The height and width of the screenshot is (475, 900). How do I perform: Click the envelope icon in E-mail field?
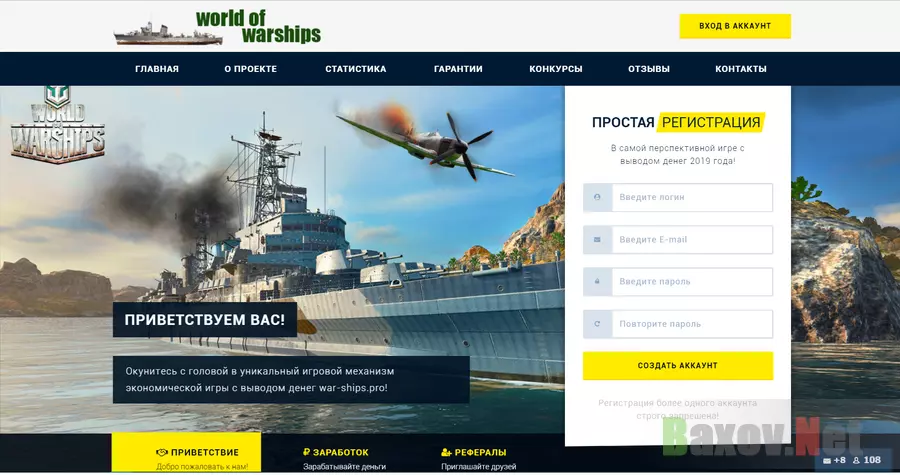tap(598, 240)
